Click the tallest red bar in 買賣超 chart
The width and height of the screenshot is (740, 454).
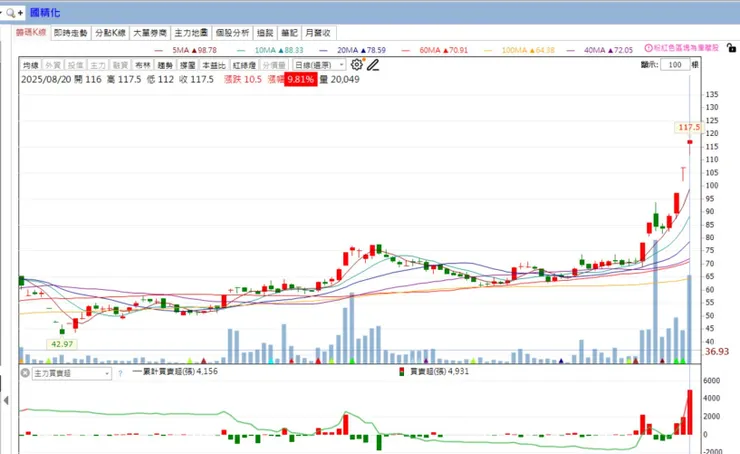(690, 412)
